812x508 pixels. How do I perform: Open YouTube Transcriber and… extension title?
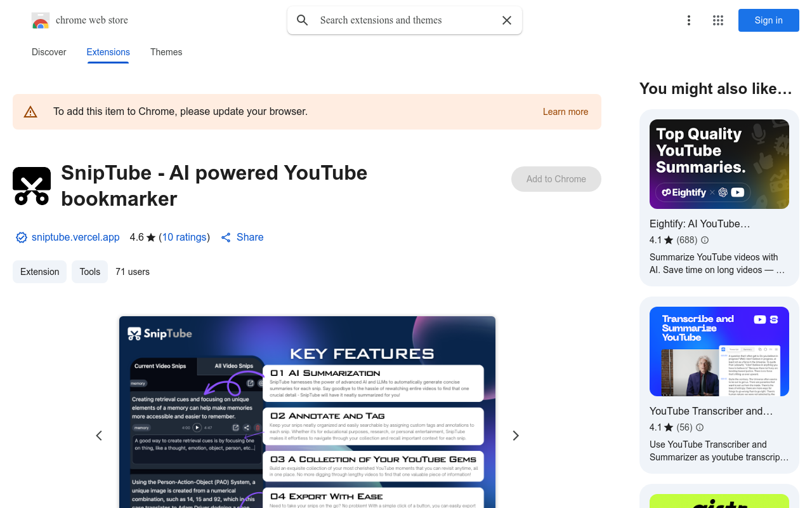[x=711, y=411]
